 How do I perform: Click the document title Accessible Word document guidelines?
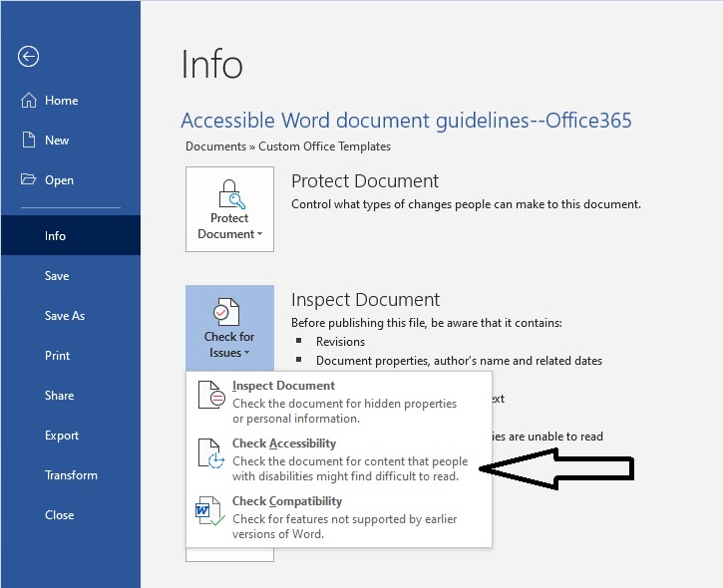(406, 121)
